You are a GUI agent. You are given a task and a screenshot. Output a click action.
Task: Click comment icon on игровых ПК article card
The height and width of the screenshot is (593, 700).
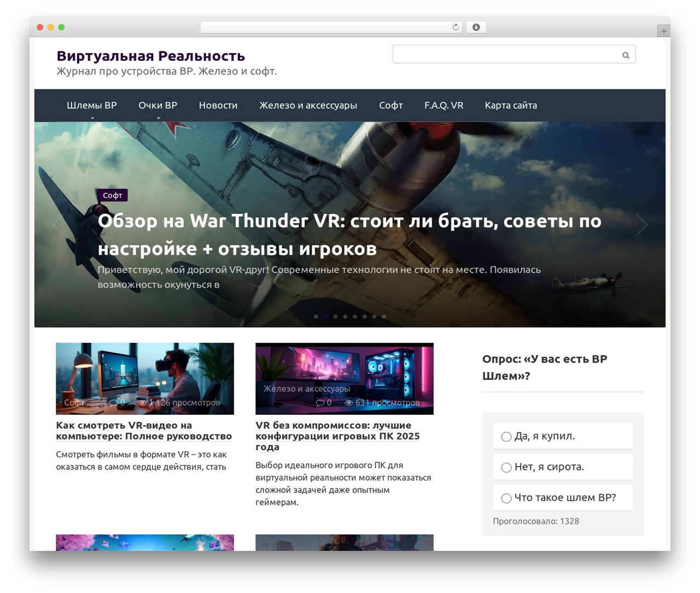pos(320,403)
